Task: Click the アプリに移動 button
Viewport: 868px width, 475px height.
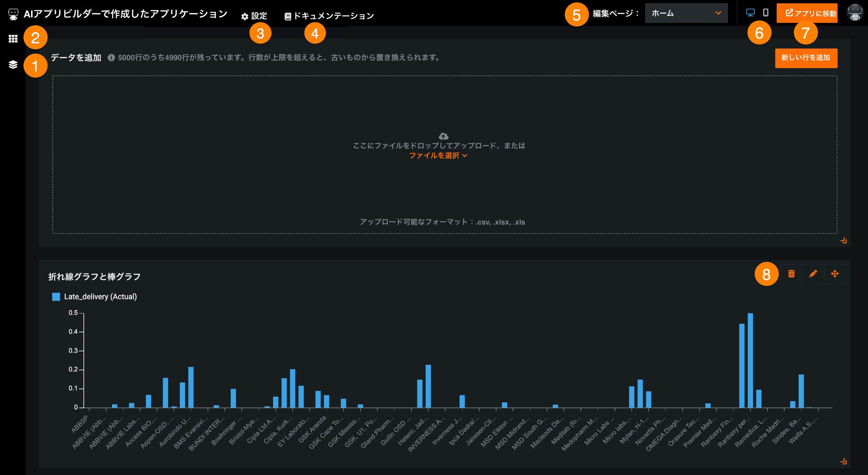Action: 807,13
